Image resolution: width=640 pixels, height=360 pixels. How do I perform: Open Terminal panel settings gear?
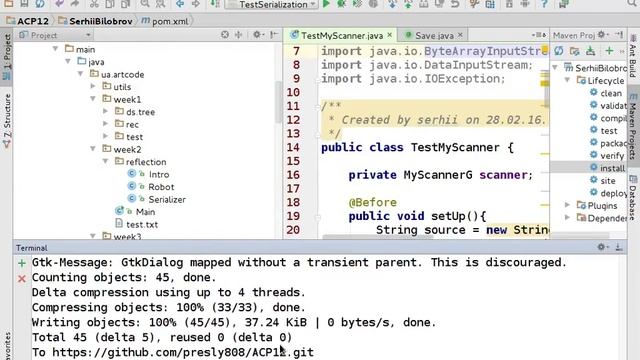click(602, 247)
